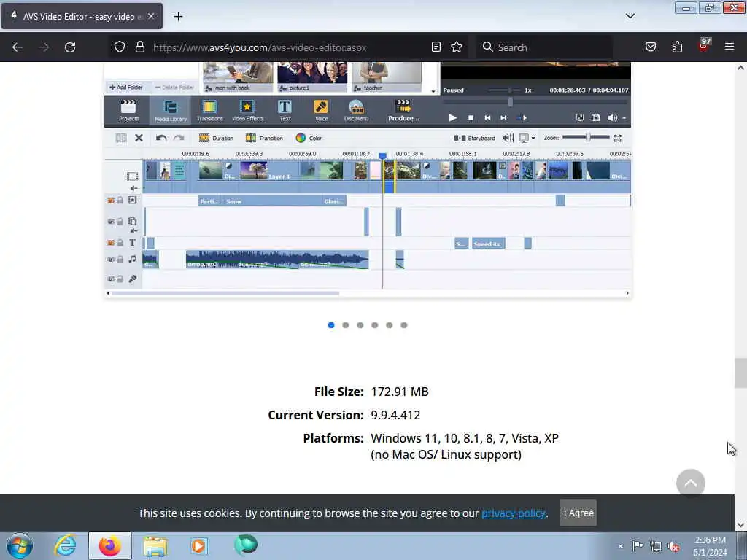Lock the video effects track
Image resolution: width=747 pixels, height=560 pixels.
[x=120, y=201]
